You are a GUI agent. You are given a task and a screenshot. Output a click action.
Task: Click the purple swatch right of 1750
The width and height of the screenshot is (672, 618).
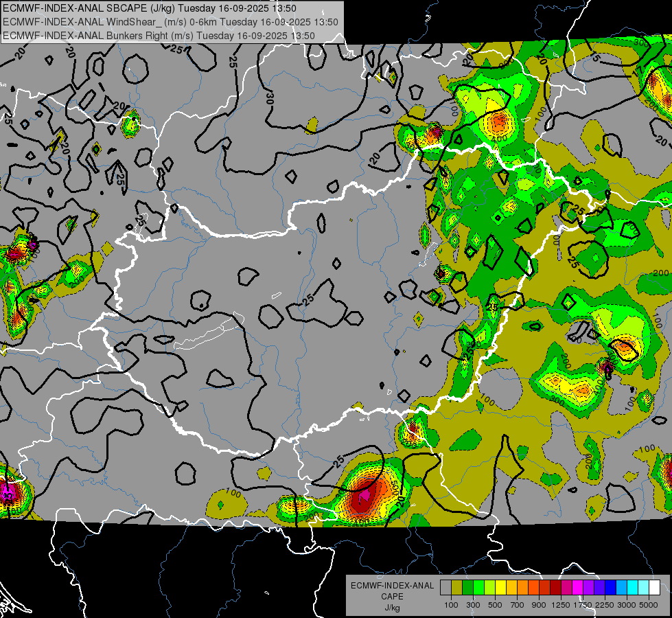point(589,587)
